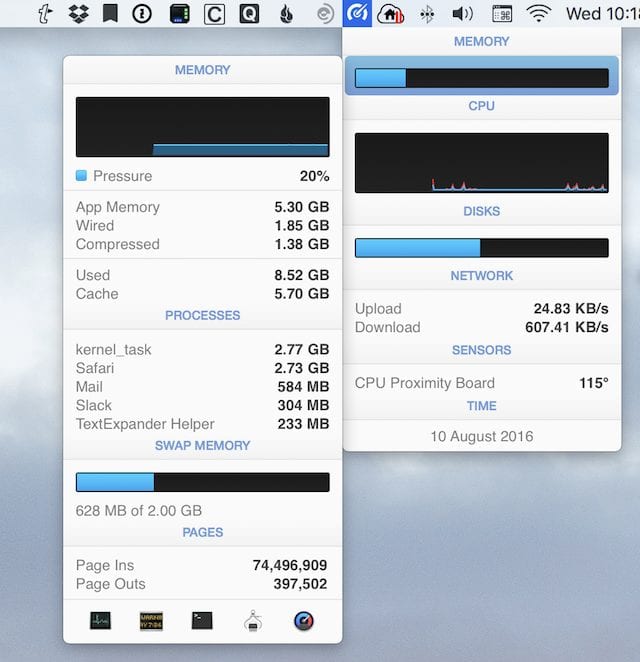Click the Upload network speed row
The height and width of the screenshot is (662, 640).
point(481,309)
